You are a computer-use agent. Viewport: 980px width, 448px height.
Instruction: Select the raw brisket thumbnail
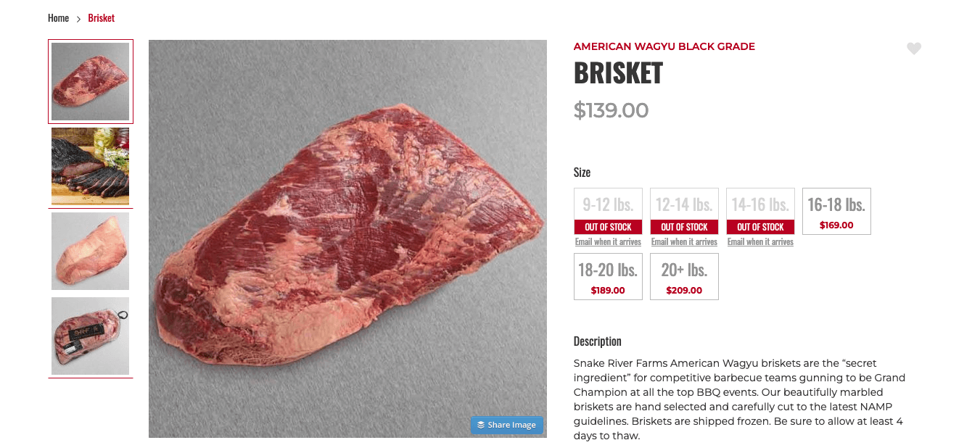point(90,81)
